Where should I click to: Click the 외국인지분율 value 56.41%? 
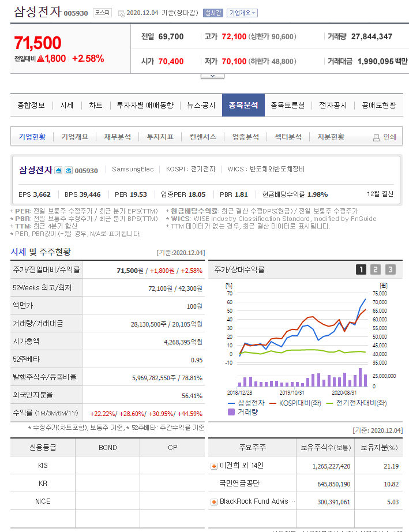pyautogui.click(x=192, y=396)
